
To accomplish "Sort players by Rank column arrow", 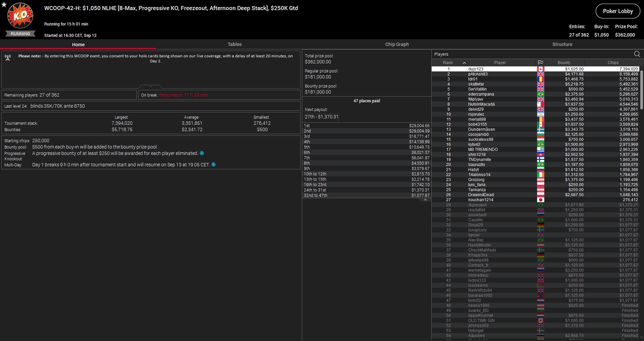I will pyautogui.click(x=464, y=63).
